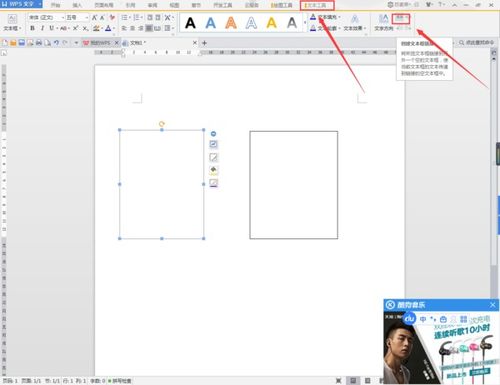Toggle Italic formatting

[42, 28]
